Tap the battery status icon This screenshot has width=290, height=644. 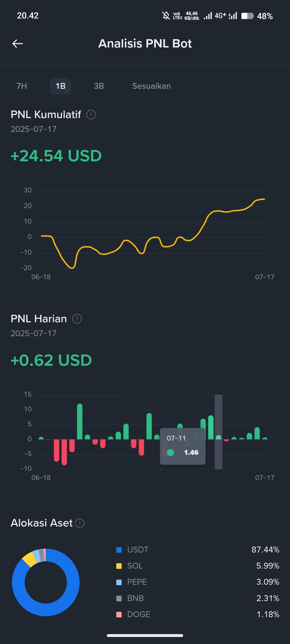[247, 16]
